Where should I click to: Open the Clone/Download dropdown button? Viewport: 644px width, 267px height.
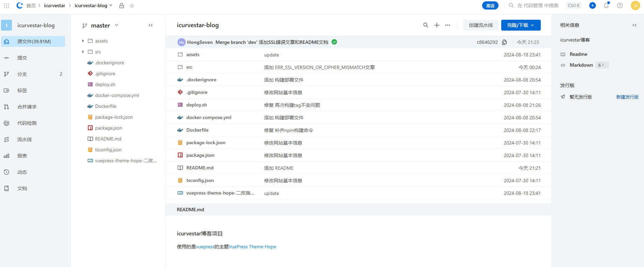(521, 25)
